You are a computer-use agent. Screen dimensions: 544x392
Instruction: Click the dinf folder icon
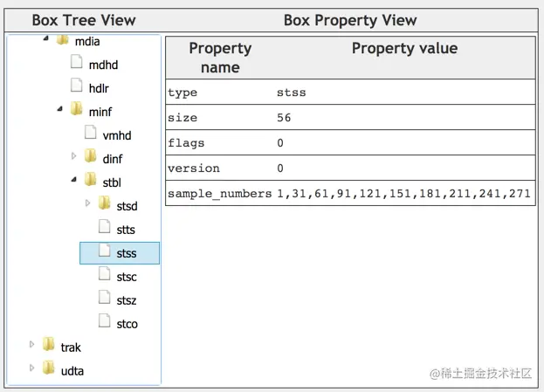(x=90, y=155)
